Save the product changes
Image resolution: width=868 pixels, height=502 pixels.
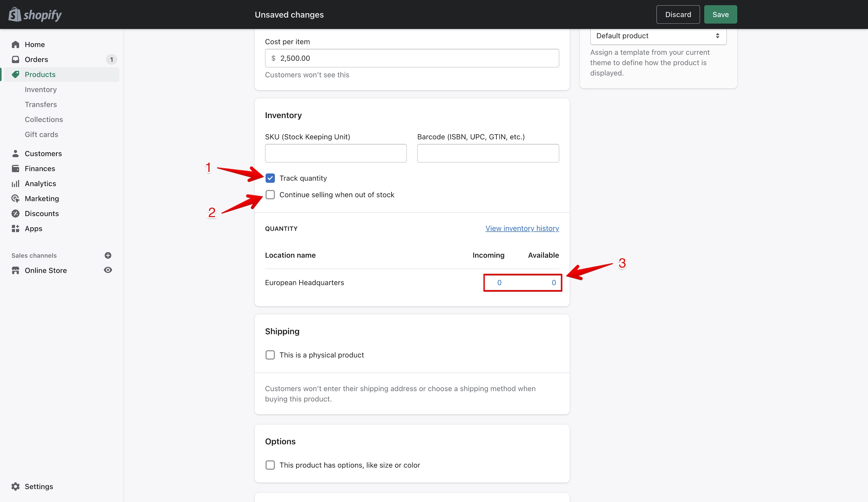pyautogui.click(x=721, y=14)
